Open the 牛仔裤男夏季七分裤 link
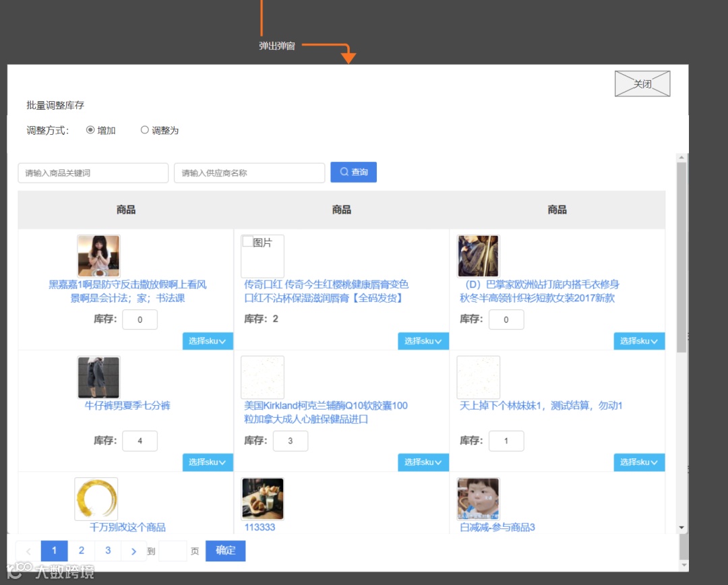The image size is (728, 585). coord(127,405)
